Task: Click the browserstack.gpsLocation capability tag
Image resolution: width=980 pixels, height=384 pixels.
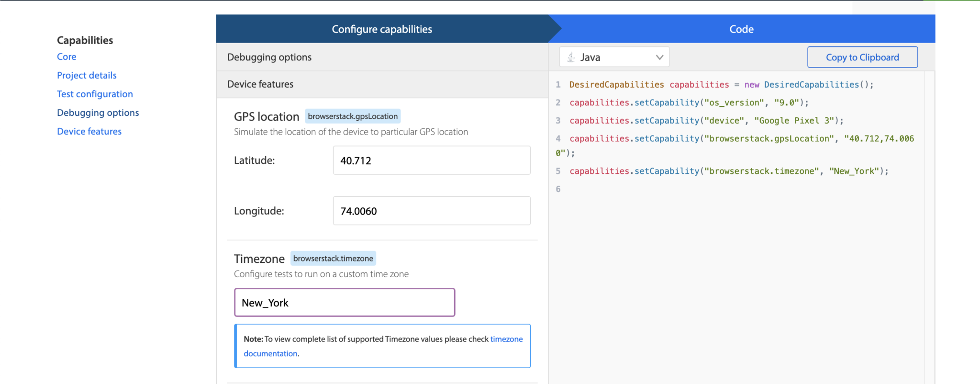Action: click(x=353, y=116)
